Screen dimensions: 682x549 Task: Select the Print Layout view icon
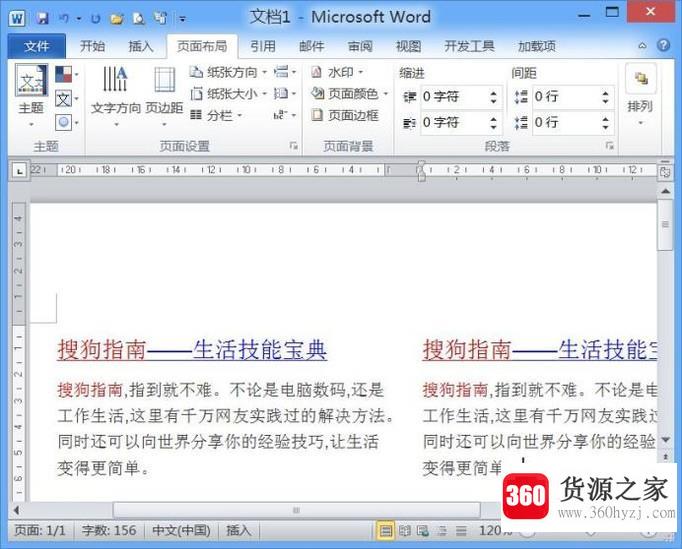(385, 531)
